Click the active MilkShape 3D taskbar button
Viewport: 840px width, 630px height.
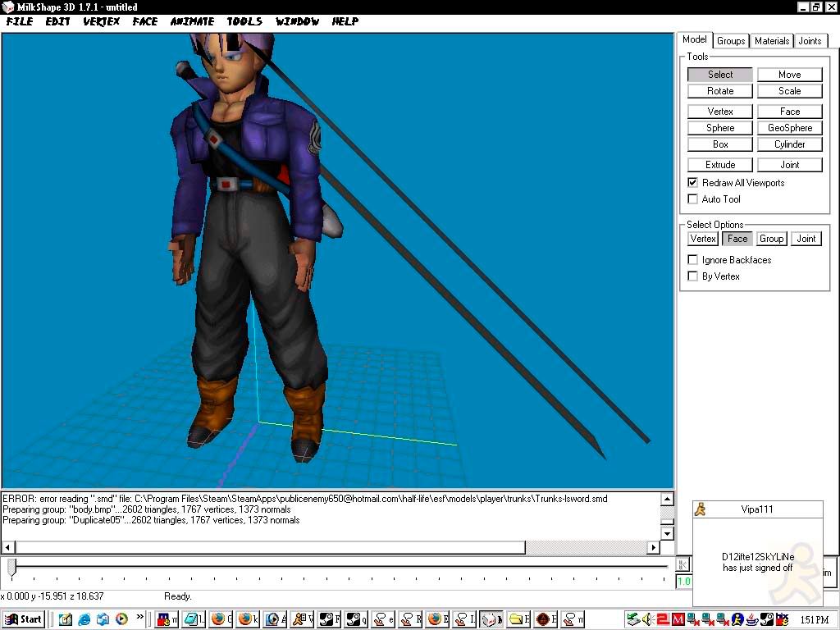pyautogui.click(x=491, y=619)
